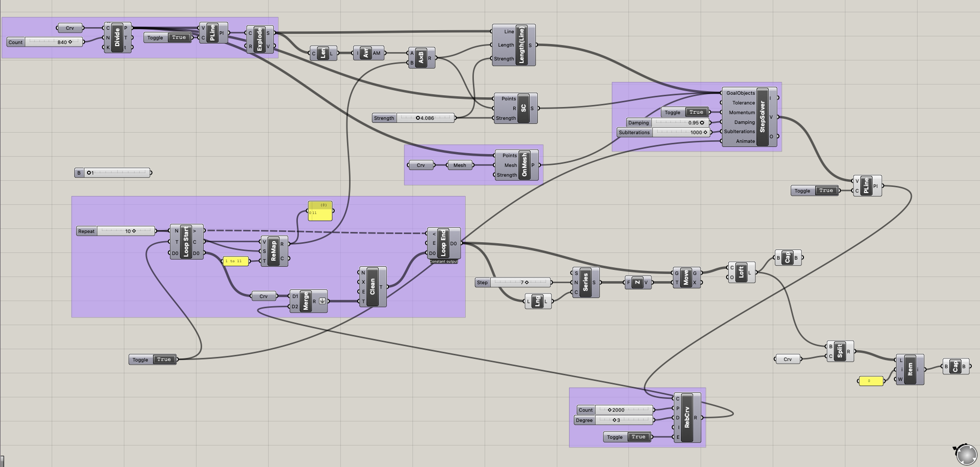Select the Loop End component

pyautogui.click(x=442, y=244)
